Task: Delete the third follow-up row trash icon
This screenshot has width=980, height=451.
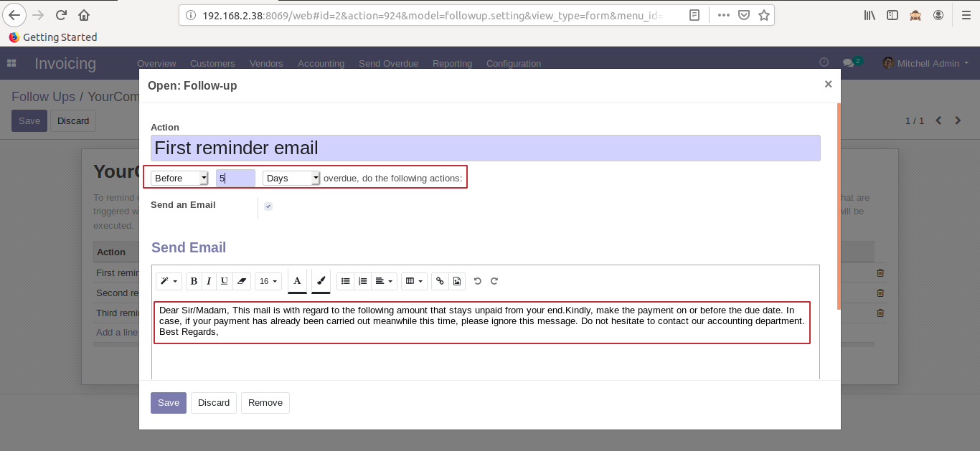Action: [880, 313]
